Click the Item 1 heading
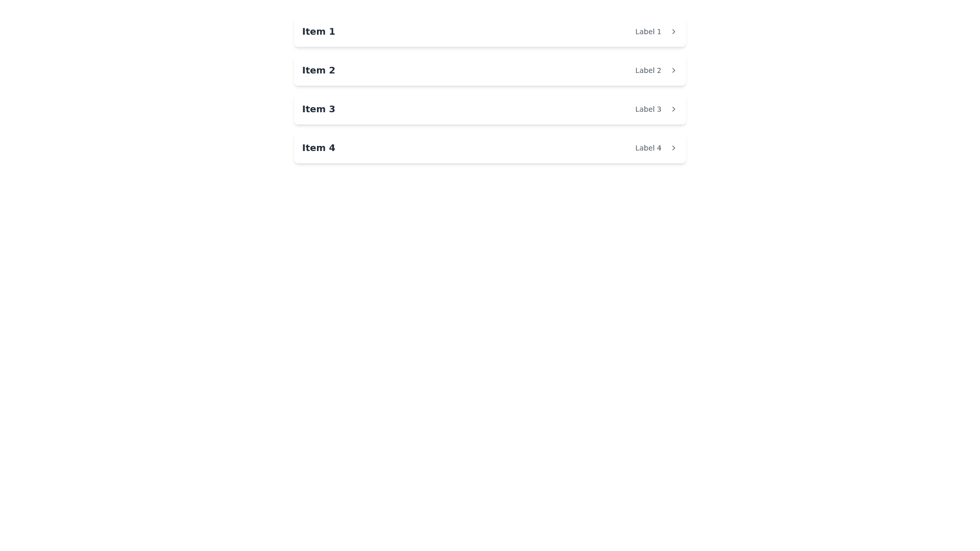 click(x=318, y=32)
